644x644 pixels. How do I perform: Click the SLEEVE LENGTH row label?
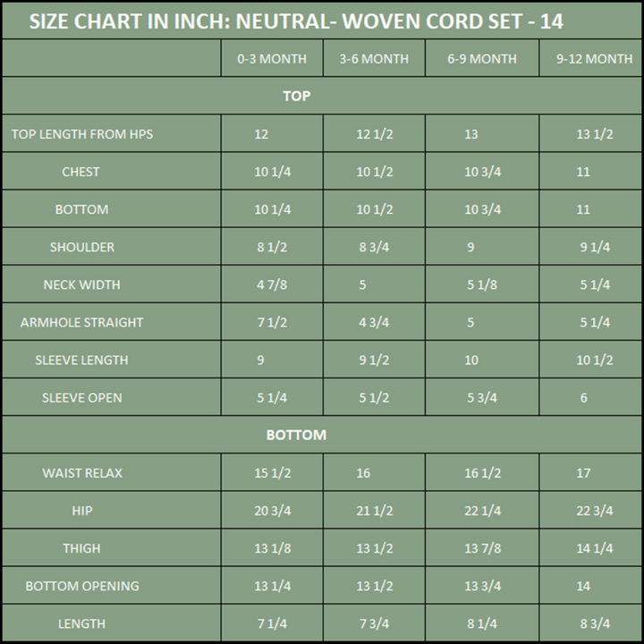coord(81,360)
